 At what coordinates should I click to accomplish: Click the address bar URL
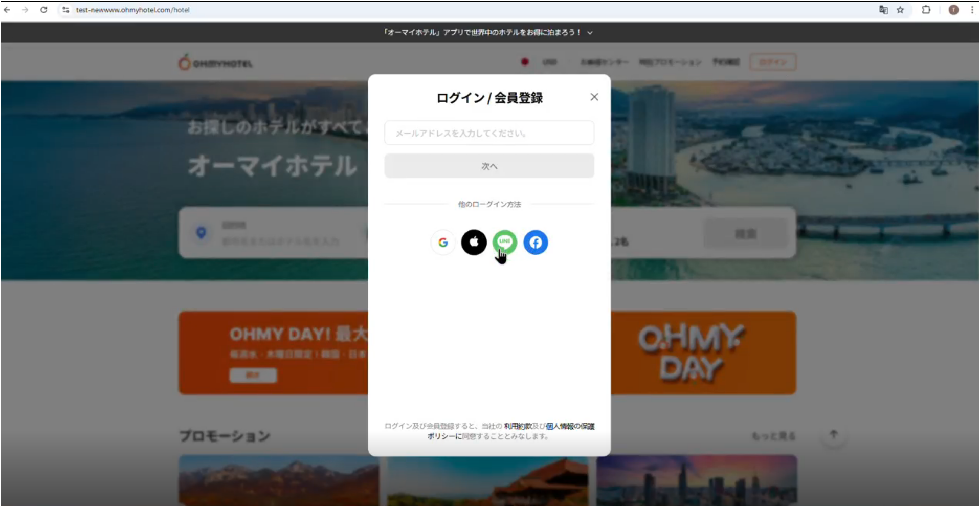click(x=133, y=10)
